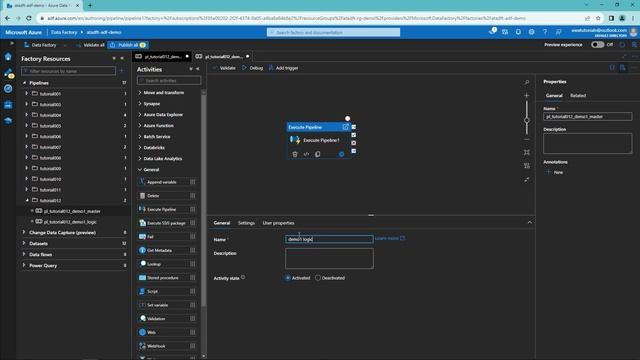Collapse the General activities group
Screen dimensions: 640x360
point(140,169)
